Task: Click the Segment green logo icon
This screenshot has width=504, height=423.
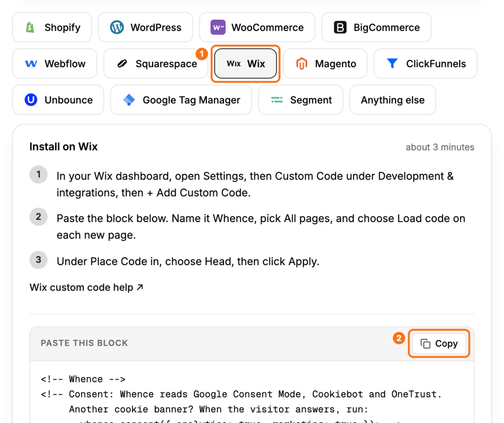Action: [x=277, y=100]
